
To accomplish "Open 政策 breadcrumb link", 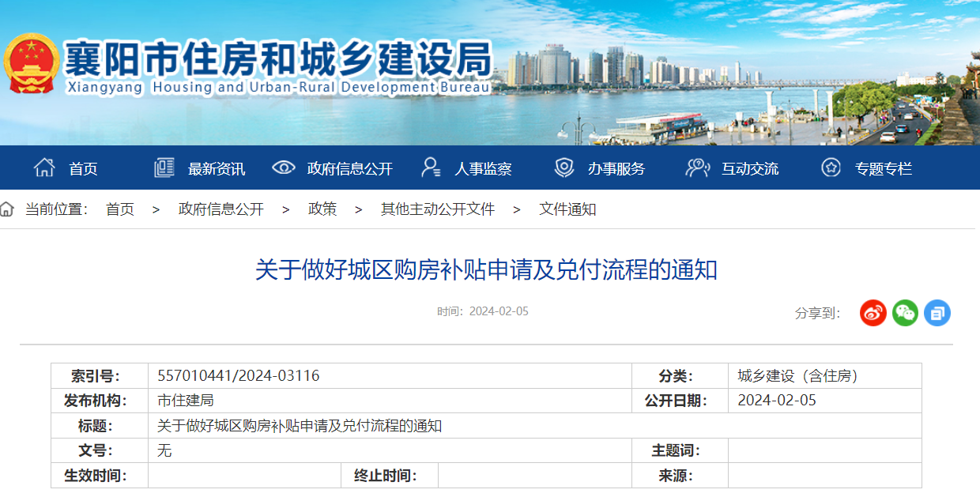I will 322,209.
